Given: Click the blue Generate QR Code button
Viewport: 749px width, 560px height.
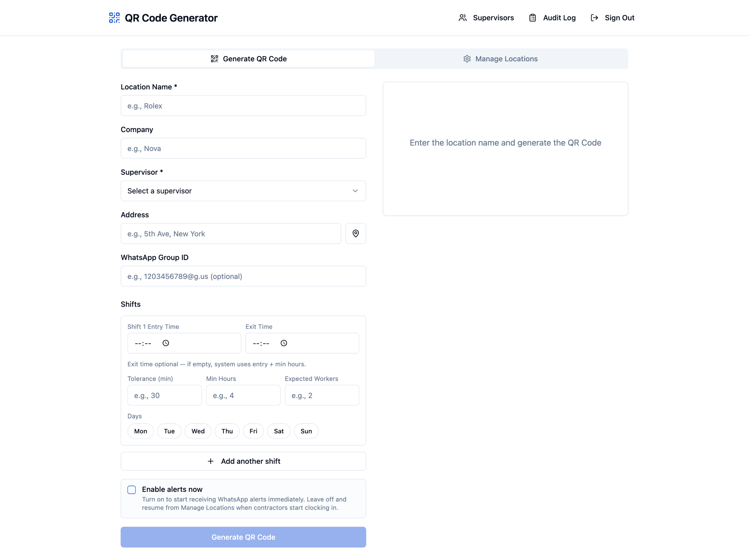Looking at the screenshot, I should [x=243, y=537].
